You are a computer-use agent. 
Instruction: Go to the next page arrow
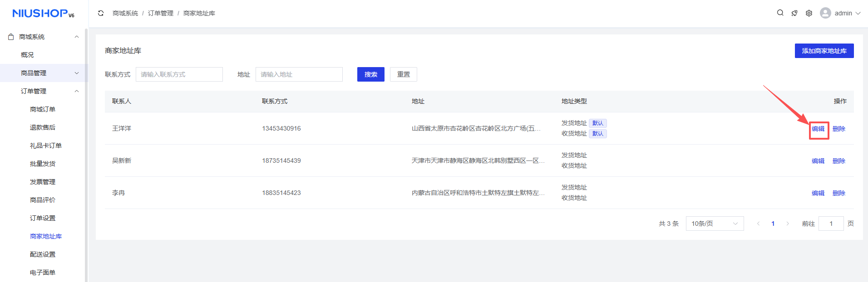(x=788, y=224)
